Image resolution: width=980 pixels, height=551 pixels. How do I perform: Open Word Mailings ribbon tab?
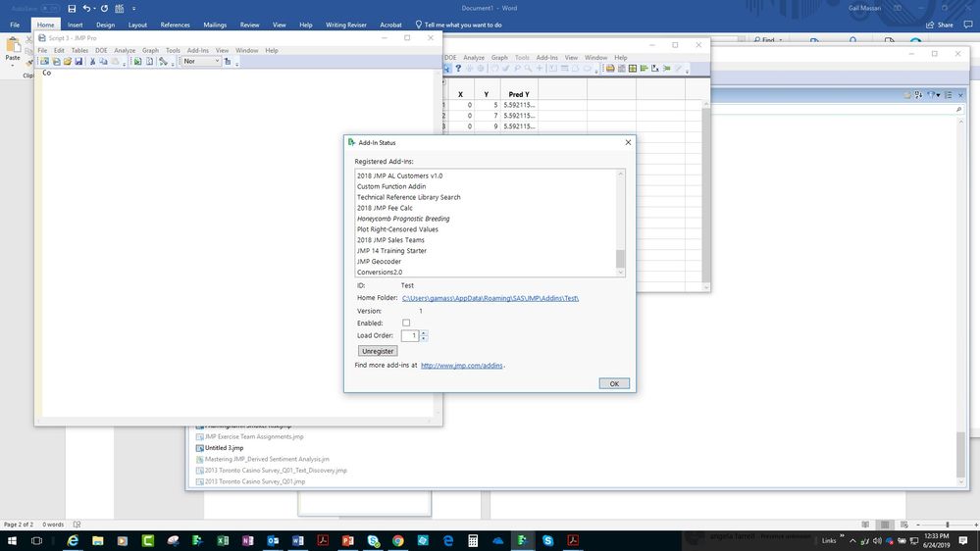pos(215,25)
